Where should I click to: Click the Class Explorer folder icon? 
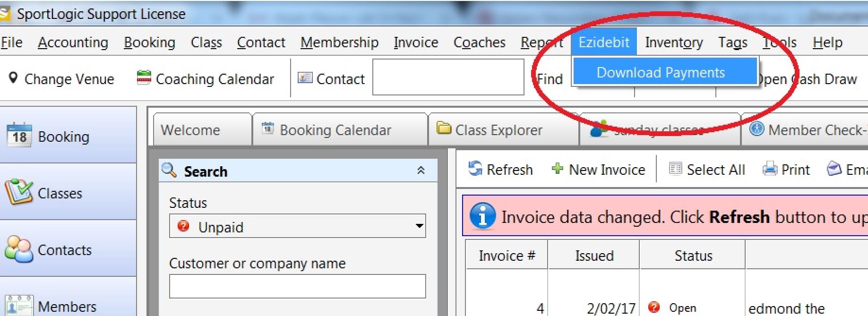click(x=444, y=128)
